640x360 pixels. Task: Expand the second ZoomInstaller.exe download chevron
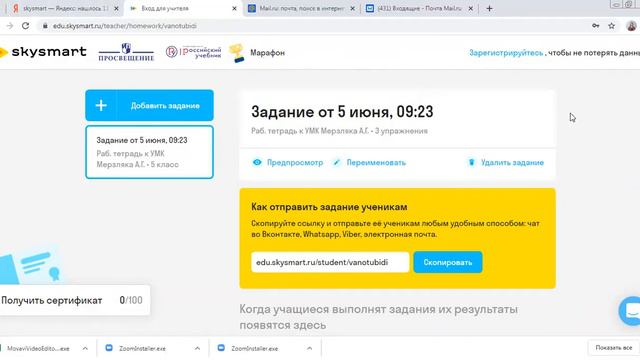click(x=309, y=348)
